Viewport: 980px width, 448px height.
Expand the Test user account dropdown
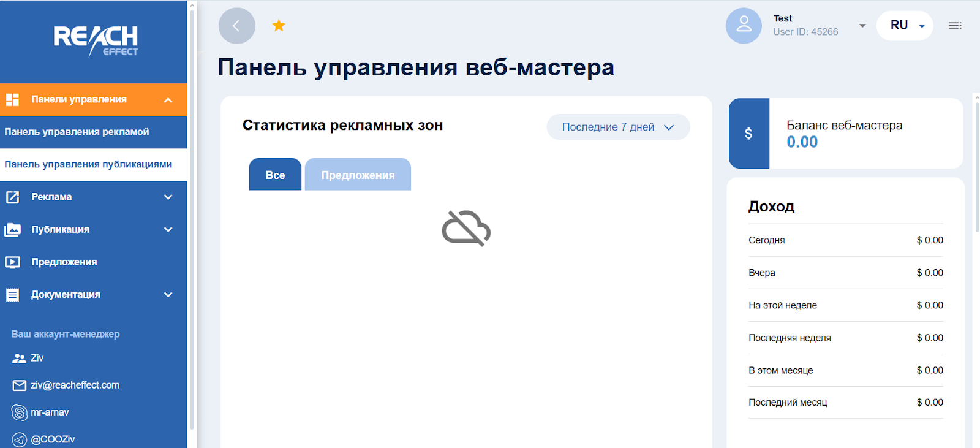(862, 26)
